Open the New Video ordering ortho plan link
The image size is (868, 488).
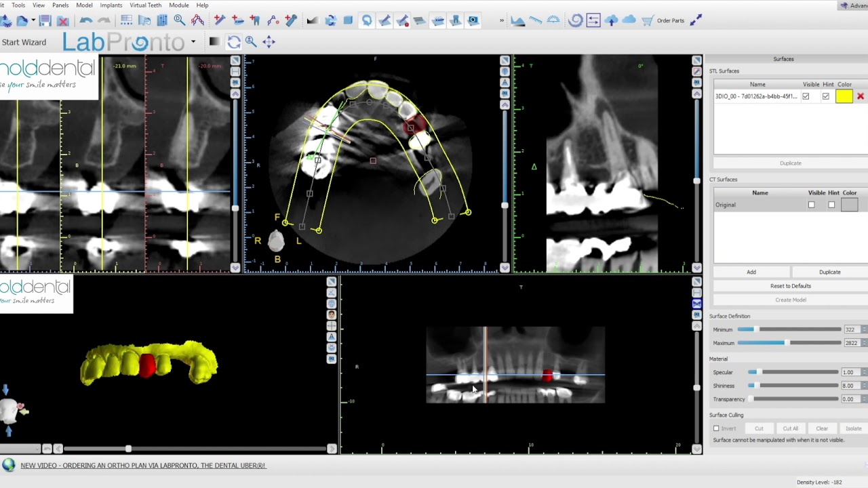pos(143,466)
